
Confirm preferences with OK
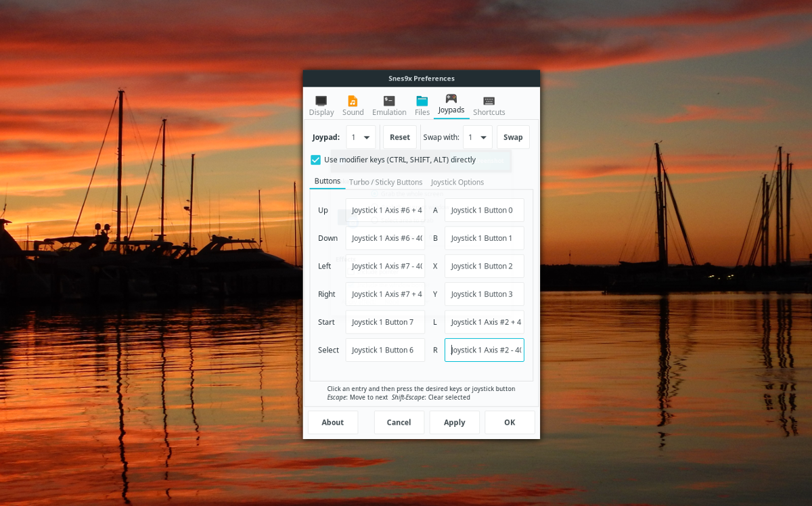point(510,422)
